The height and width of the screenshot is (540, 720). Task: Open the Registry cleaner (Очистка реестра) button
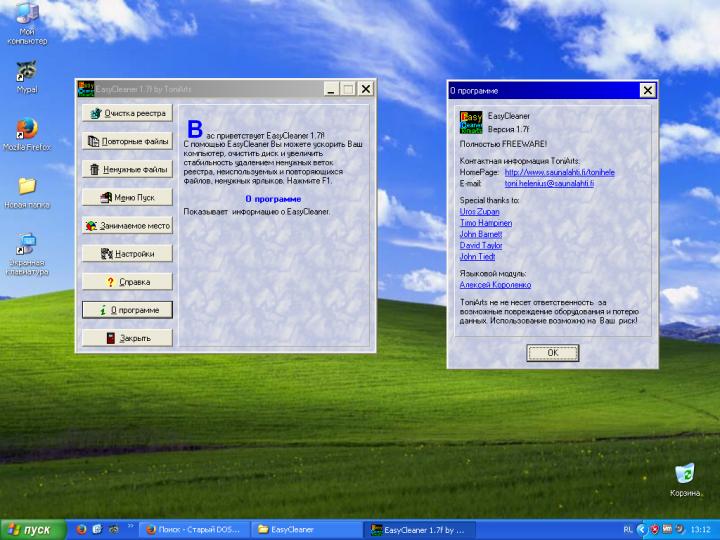point(127,114)
